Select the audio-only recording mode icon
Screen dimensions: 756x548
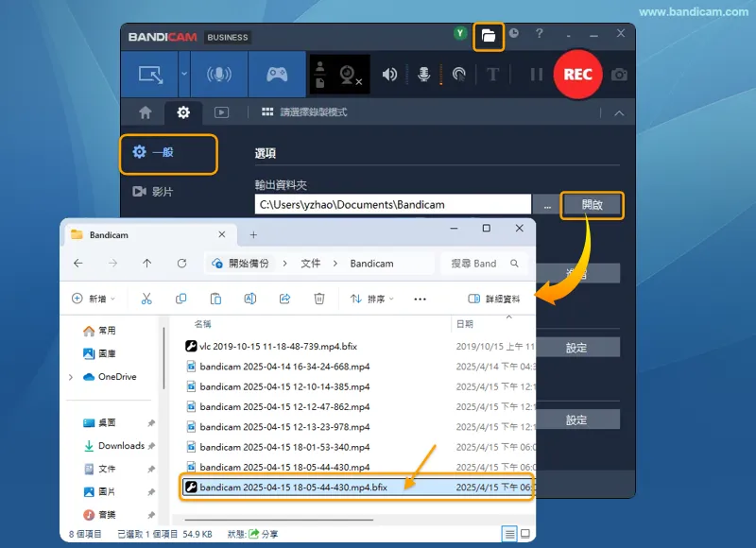pyautogui.click(x=219, y=75)
